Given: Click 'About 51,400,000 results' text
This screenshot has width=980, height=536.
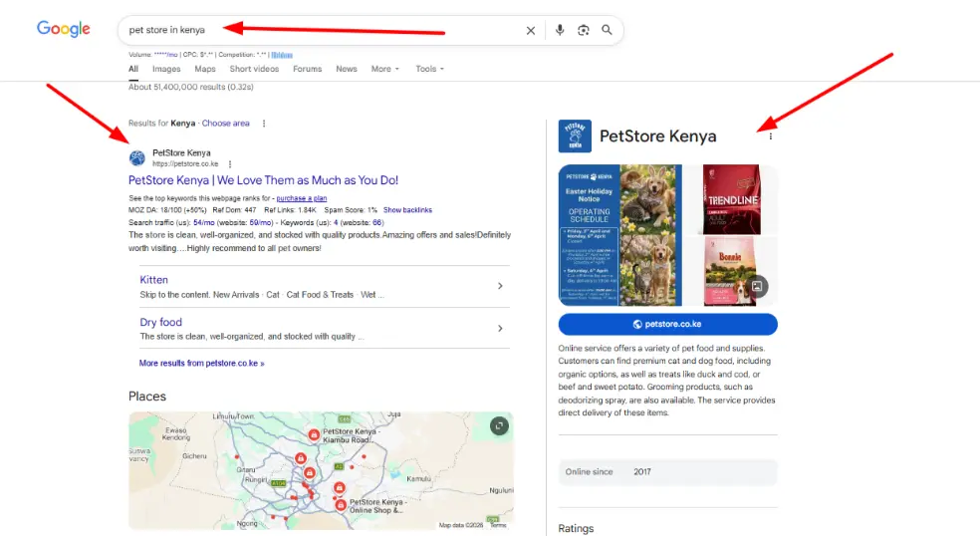Looking at the screenshot, I should point(190,87).
